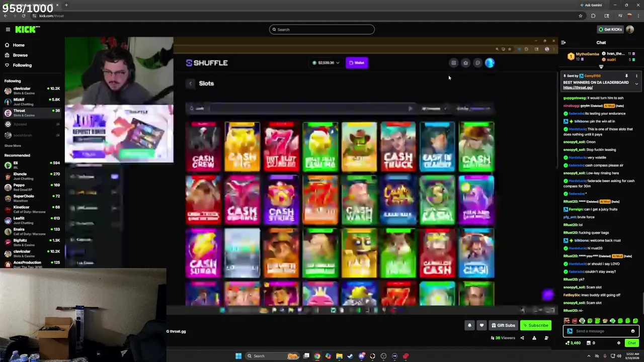Go back with the Slots back arrow
Image resolution: width=644 pixels, height=362 pixels.
click(190, 83)
